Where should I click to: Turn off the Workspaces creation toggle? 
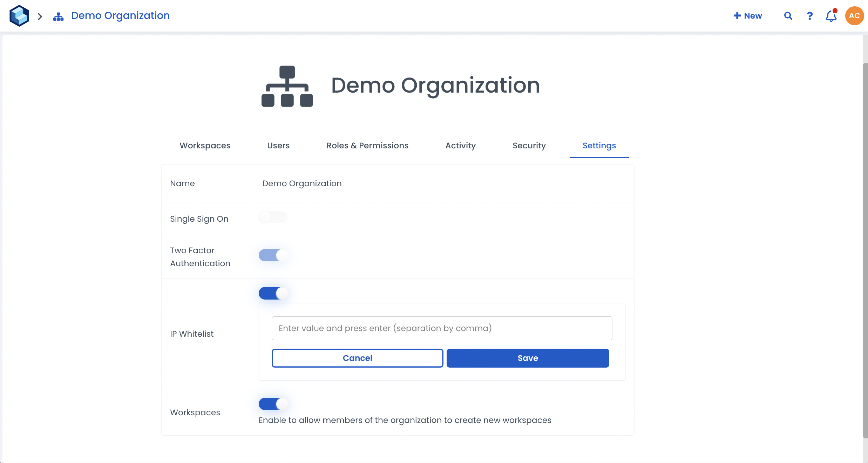click(273, 404)
